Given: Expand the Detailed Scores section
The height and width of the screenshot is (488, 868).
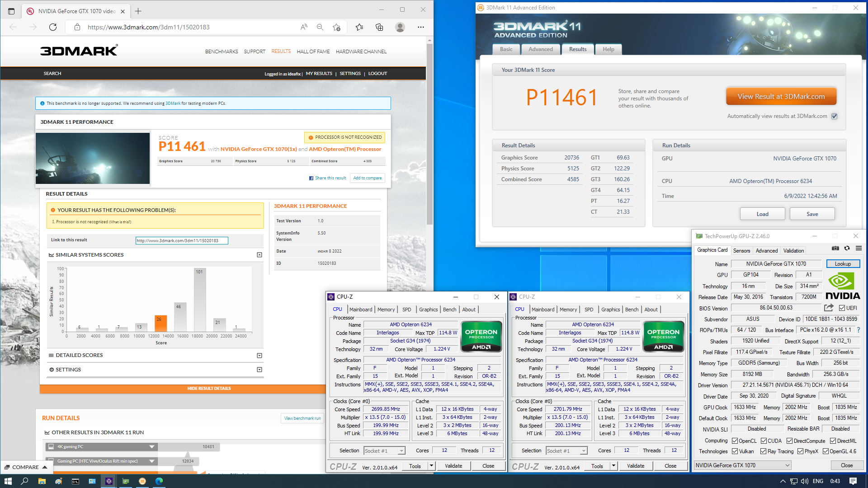Looking at the screenshot, I should click(x=259, y=356).
